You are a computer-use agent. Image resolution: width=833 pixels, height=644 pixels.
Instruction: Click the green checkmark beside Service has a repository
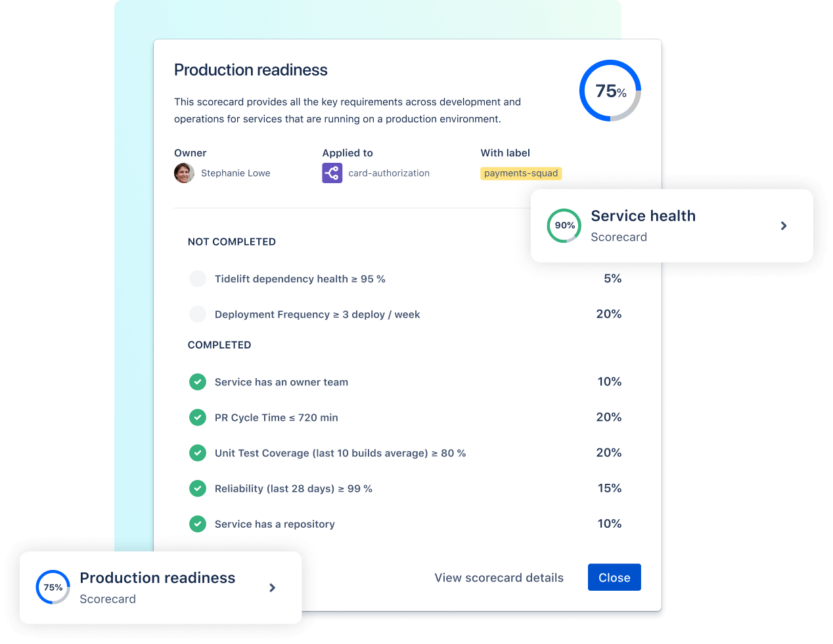(198, 524)
